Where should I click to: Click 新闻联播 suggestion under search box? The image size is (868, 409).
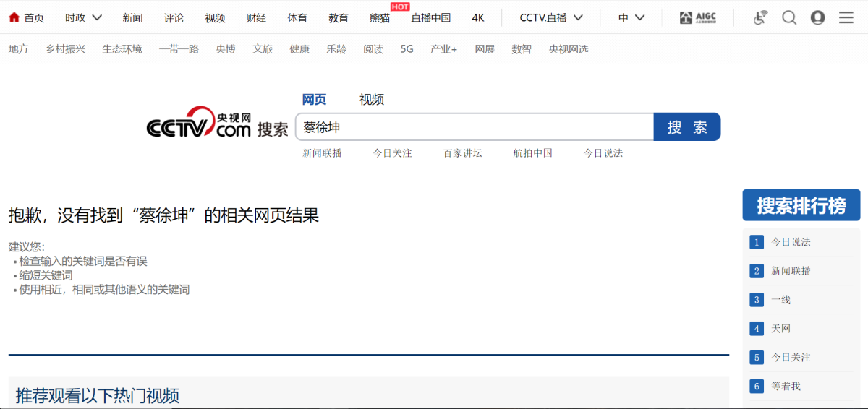[322, 153]
